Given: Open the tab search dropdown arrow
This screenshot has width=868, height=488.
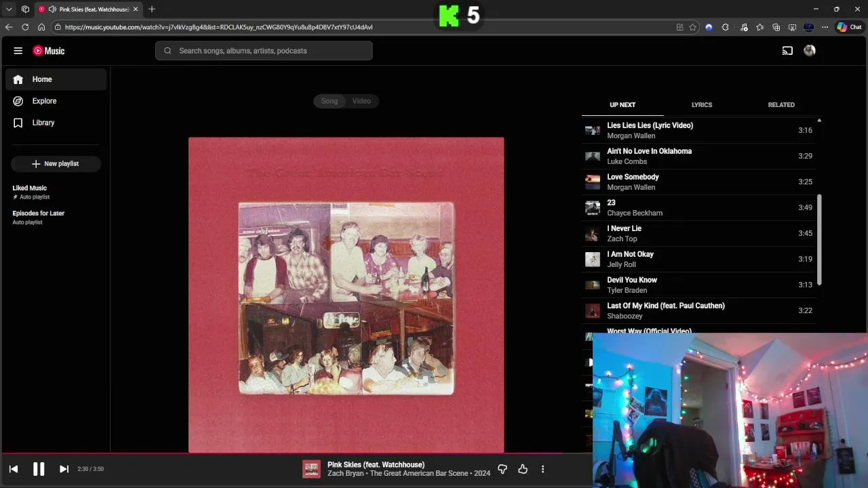Looking at the screenshot, I should pos(9,9).
